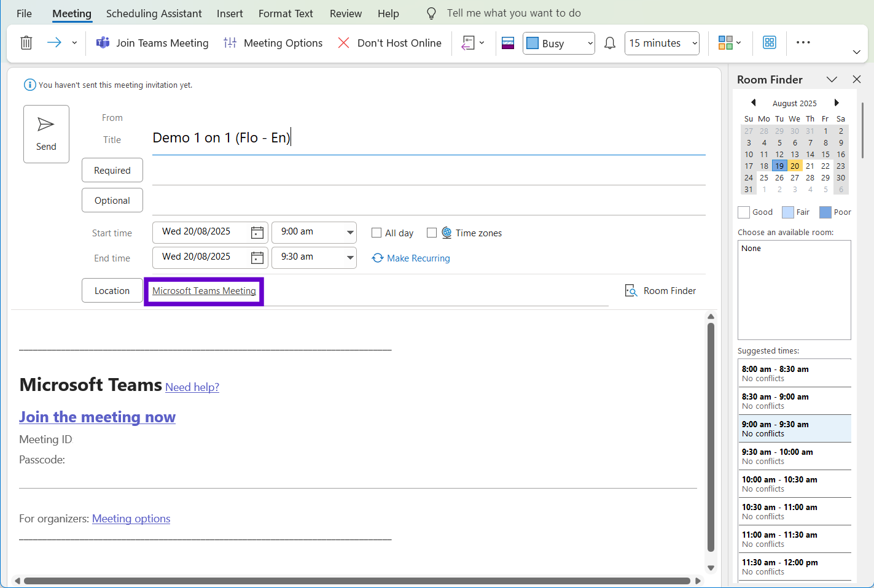The width and height of the screenshot is (874, 588).
Task: Expand the Categorize dropdown arrow
Action: click(739, 43)
